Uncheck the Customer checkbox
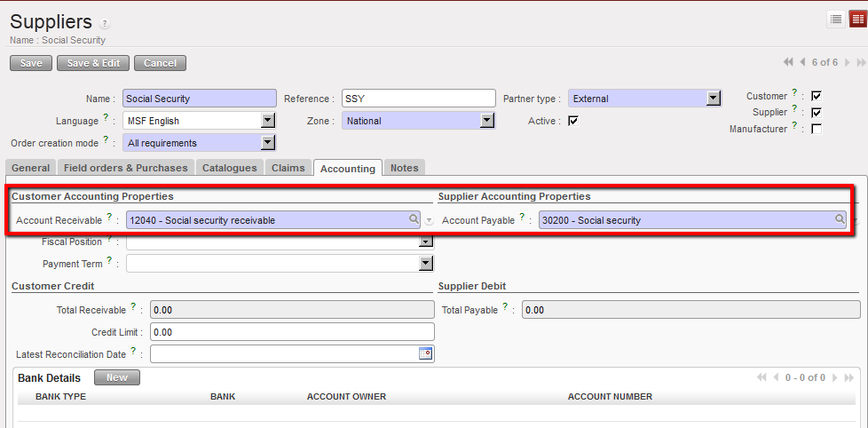 tap(817, 96)
